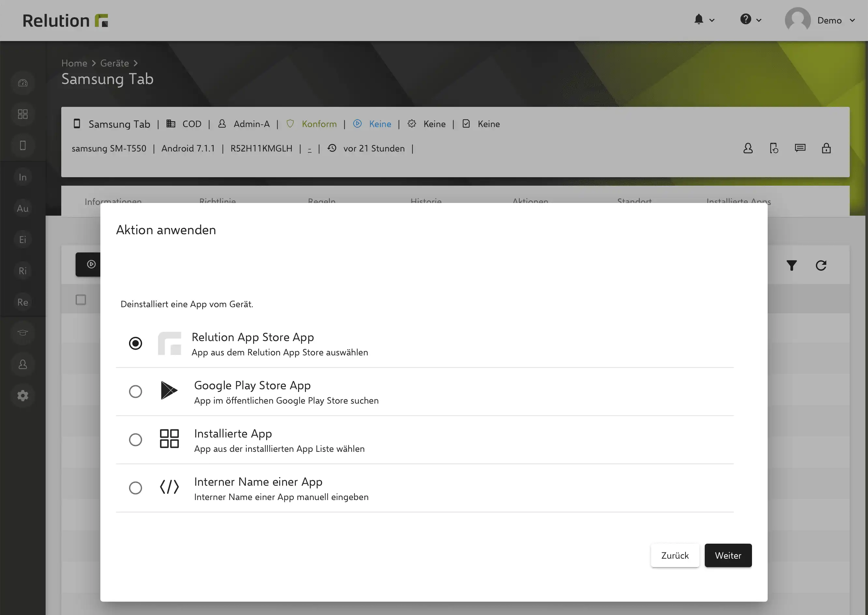The width and height of the screenshot is (868, 615).
Task: Open the Home breadcrumb link
Action: pyautogui.click(x=74, y=63)
